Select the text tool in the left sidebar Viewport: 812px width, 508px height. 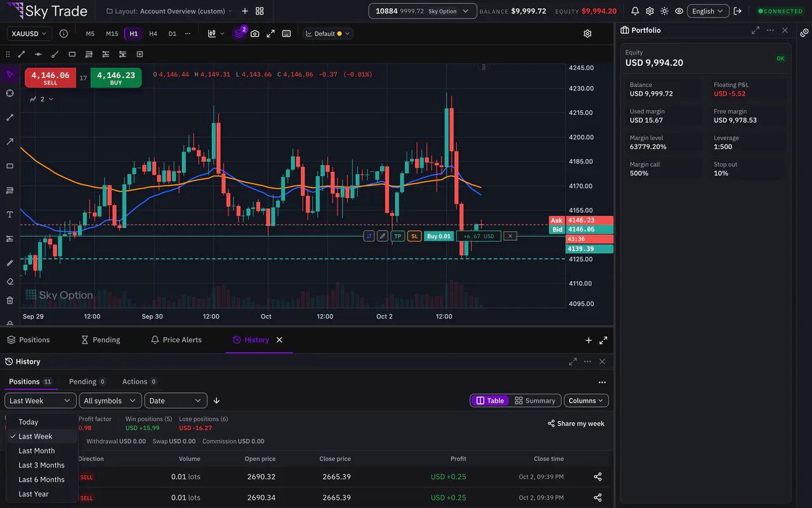click(10, 215)
